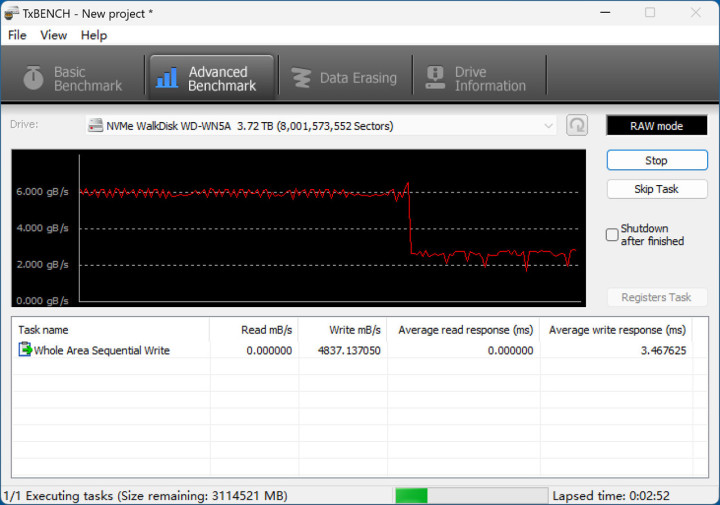Minimize the TxBENCH window
Viewport: 720px width, 505px height.
tap(605, 12)
